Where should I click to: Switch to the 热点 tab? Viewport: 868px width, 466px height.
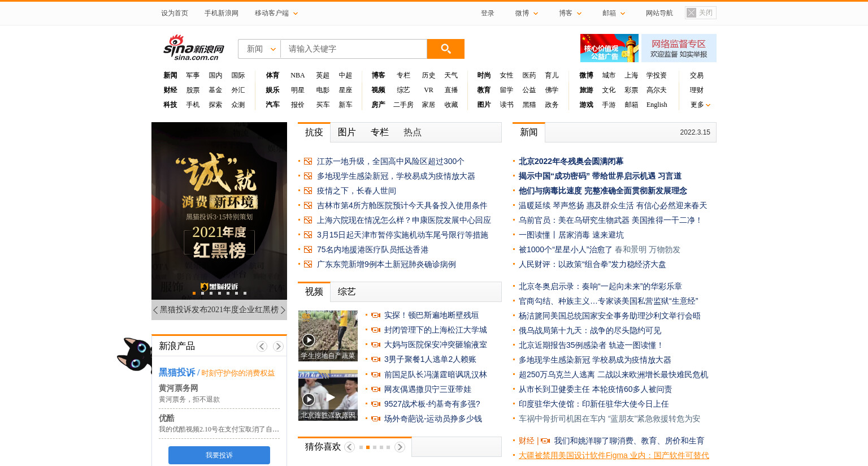412,132
